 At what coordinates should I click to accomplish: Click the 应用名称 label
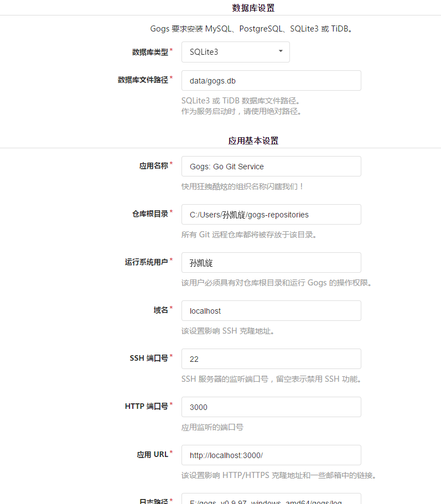point(154,166)
